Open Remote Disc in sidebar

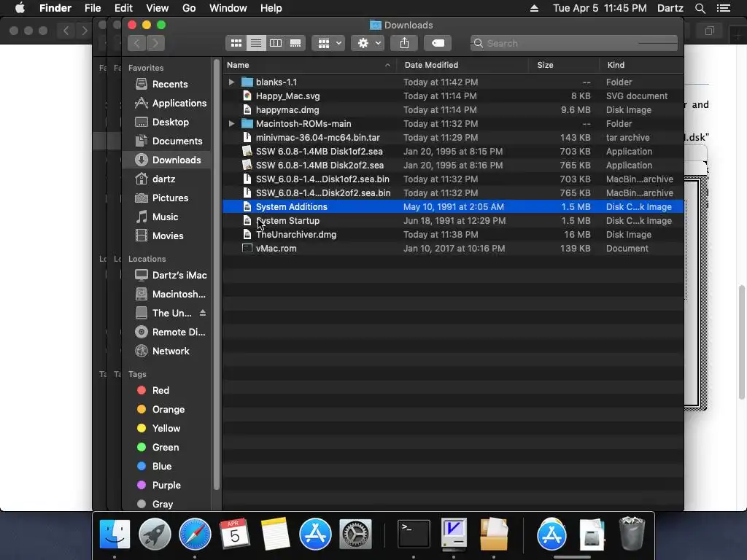[167, 332]
